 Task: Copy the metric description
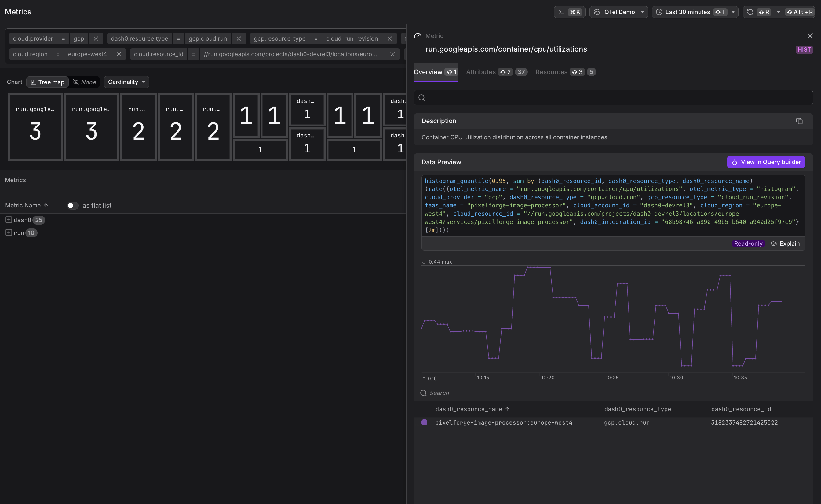pyautogui.click(x=799, y=121)
